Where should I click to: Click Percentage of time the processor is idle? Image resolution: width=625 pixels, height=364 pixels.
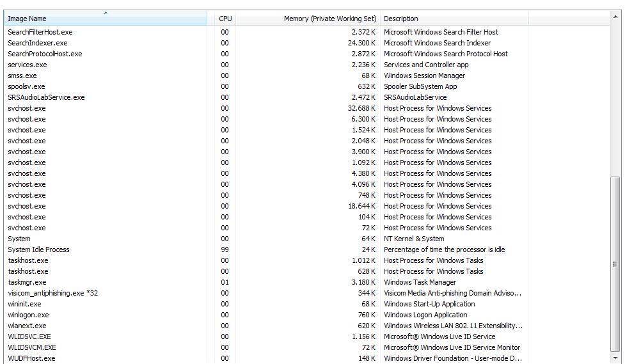point(445,249)
